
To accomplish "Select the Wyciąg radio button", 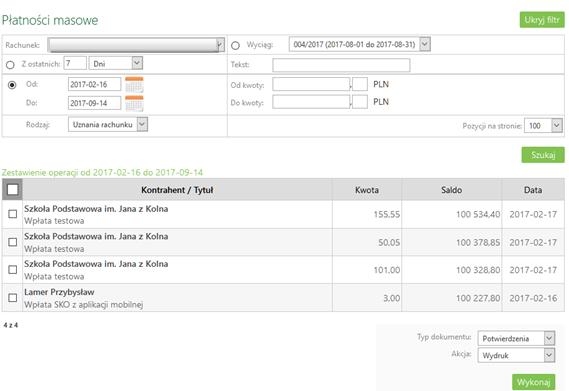I will point(236,46).
